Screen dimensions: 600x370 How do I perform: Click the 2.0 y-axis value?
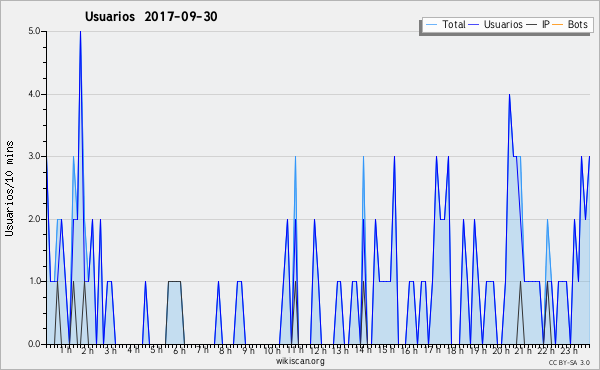[x=34, y=219]
